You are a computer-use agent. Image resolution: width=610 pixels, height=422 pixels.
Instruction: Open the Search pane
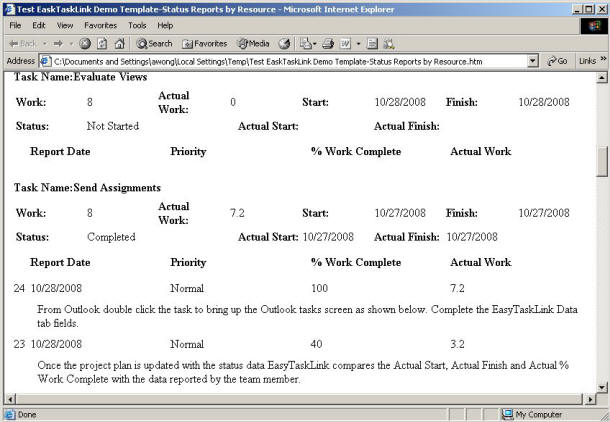pos(154,44)
